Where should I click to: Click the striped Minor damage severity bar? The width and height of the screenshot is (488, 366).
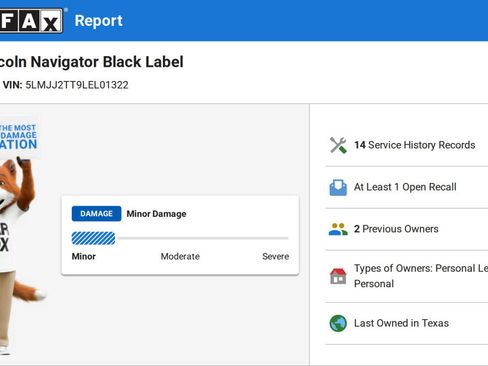point(94,238)
